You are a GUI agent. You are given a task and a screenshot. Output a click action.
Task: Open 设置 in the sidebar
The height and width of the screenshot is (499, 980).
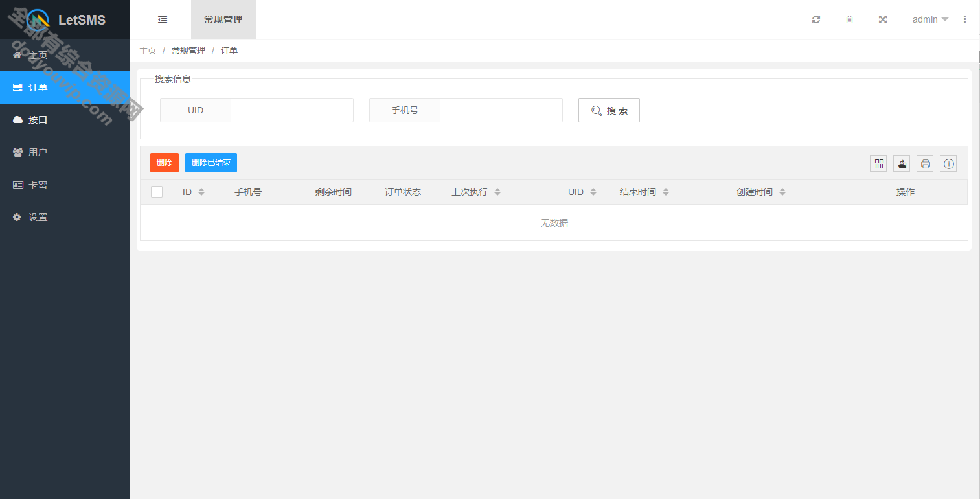[x=65, y=217]
